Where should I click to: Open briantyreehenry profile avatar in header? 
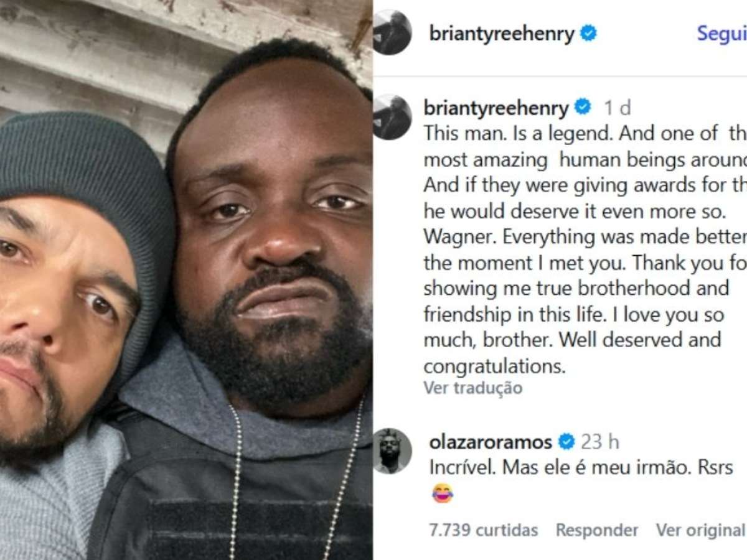pyautogui.click(x=392, y=32)
